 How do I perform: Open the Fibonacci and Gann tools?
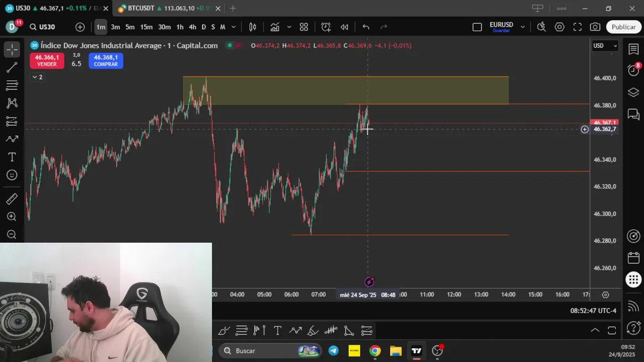pyautogui.click(x=12, y=85)
